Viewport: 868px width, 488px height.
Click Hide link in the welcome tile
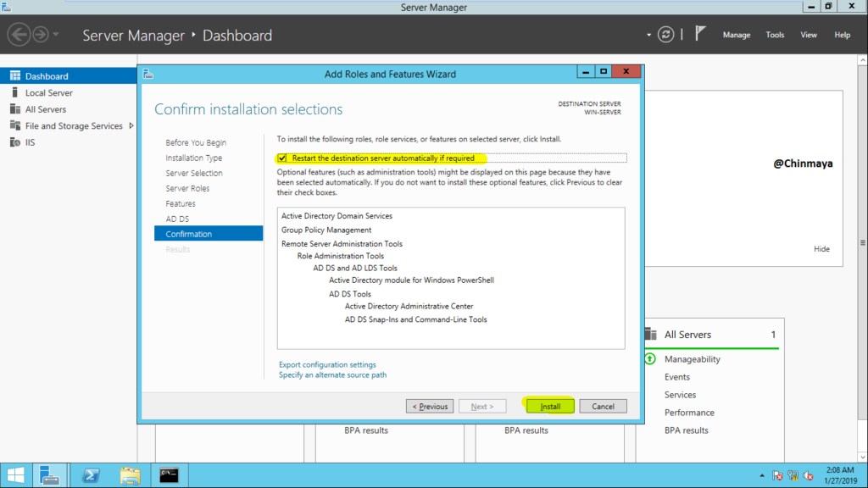tap(821, 249)
